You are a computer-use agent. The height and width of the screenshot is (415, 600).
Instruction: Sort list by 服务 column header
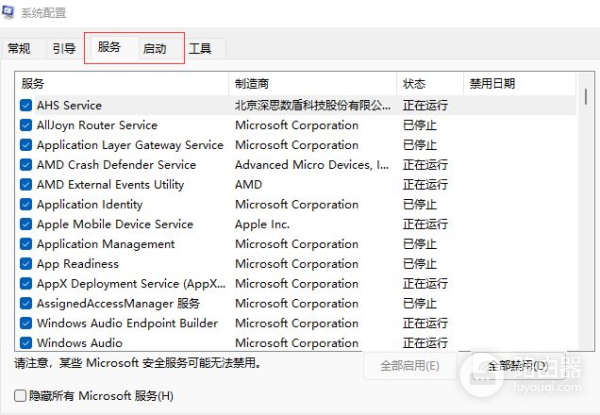tap(122, 84)
